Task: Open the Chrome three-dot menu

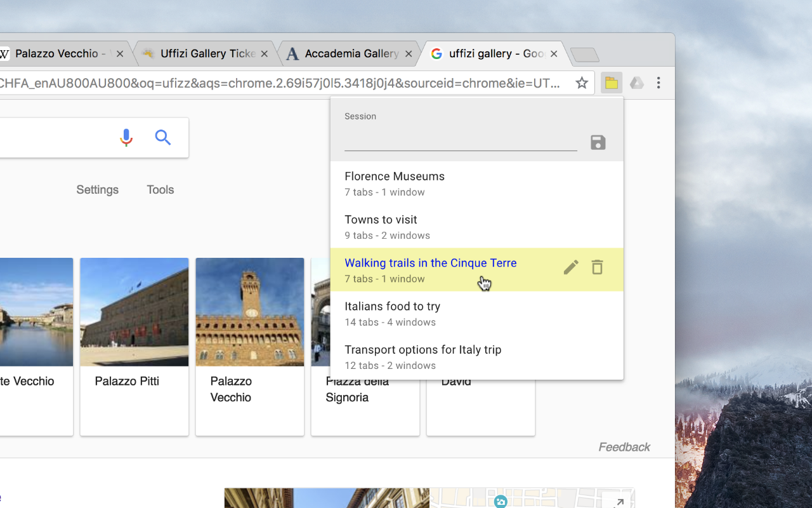Action: [x=658, y=83]
